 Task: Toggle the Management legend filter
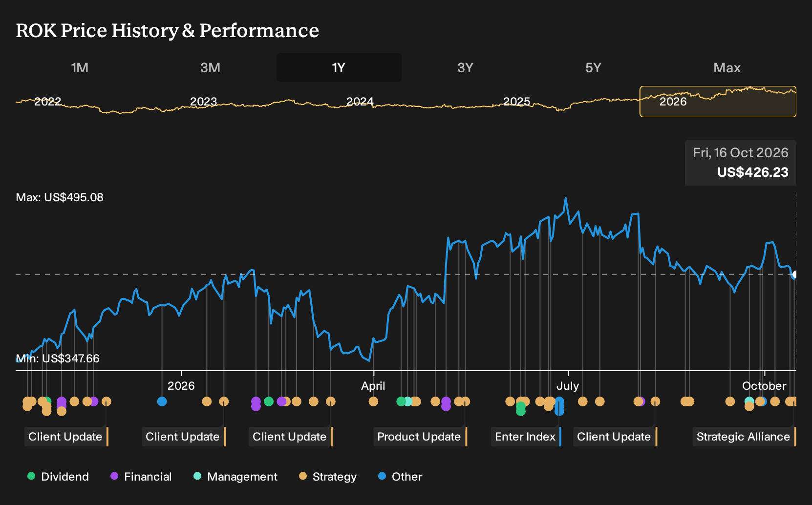click(x=235, y=476)
